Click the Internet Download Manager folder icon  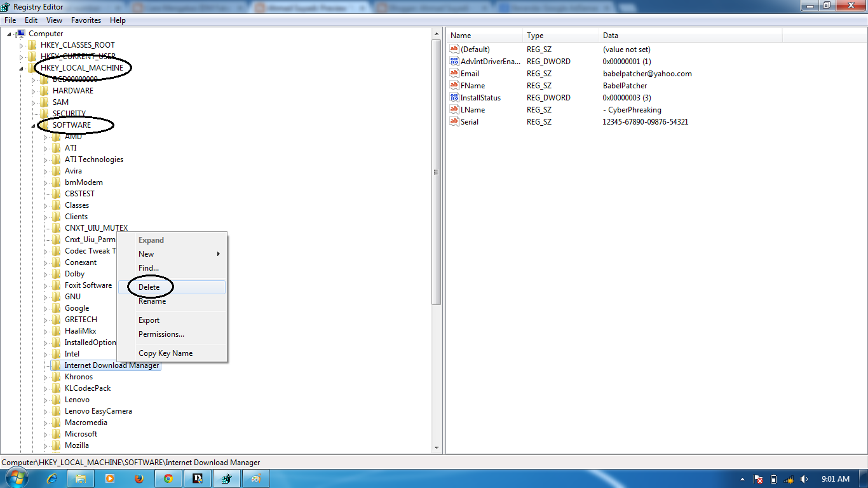tap(57, 365)
